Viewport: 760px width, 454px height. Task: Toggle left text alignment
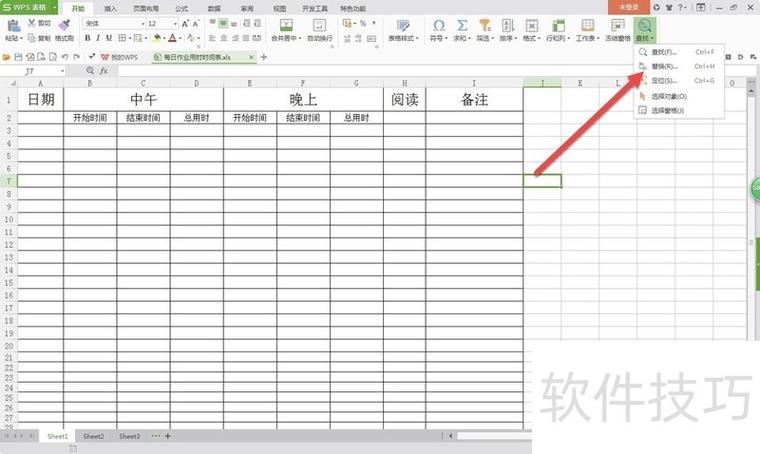[x=213, y=38]
